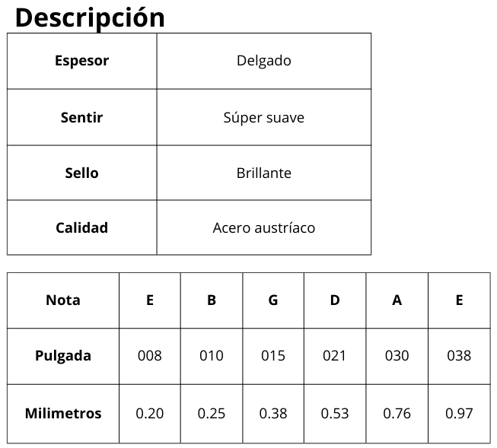Select the Sentir row label

click(81, 118)
